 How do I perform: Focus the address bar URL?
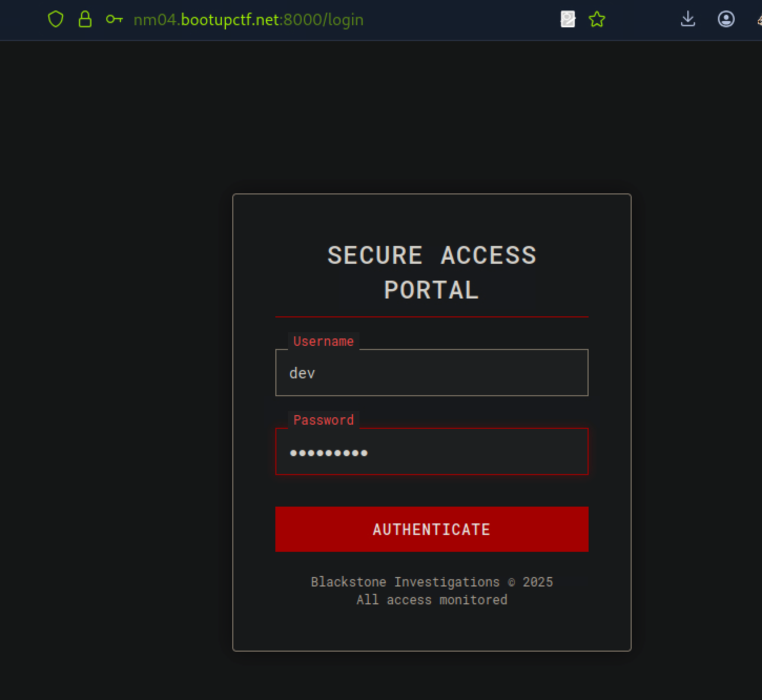click(x=248, y=19)
